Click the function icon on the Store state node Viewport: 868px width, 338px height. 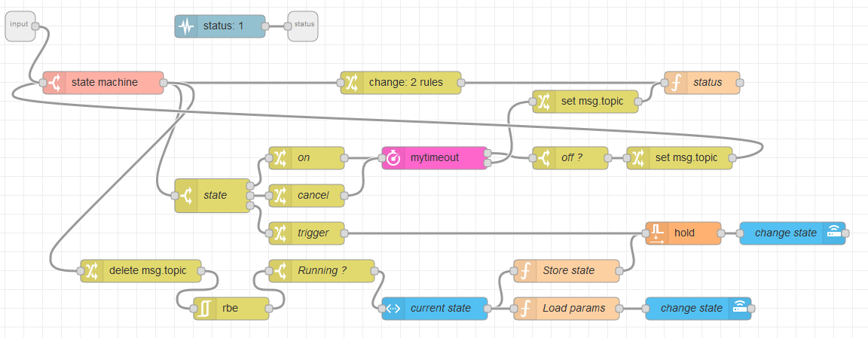[x=525, y=271]
